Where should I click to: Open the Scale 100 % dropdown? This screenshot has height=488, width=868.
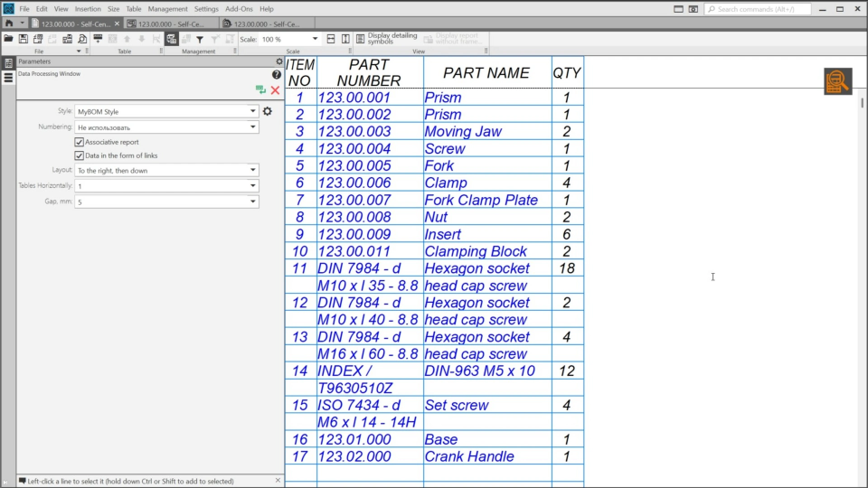coord(315,40)
